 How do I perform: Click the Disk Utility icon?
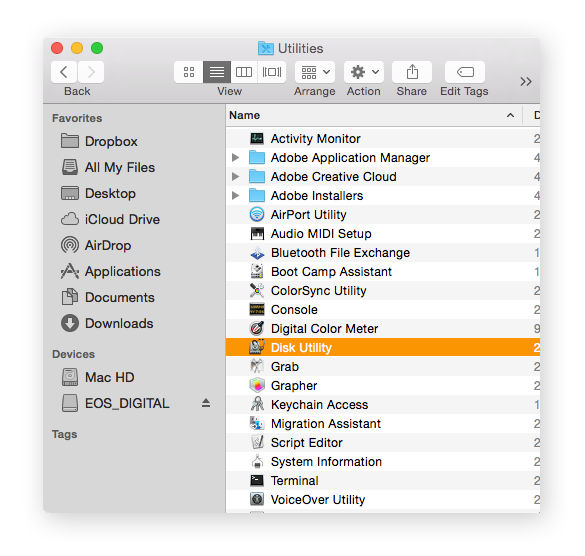click(257, 347)
